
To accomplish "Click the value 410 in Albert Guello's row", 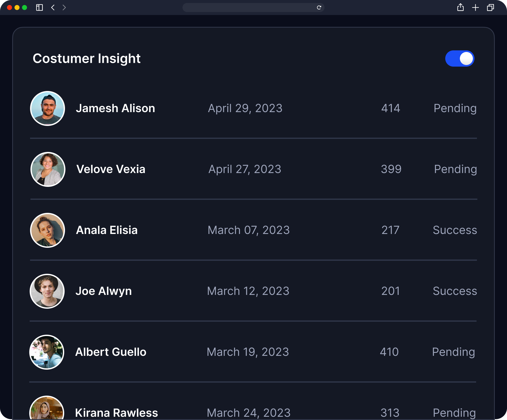I will pos(389,352).
